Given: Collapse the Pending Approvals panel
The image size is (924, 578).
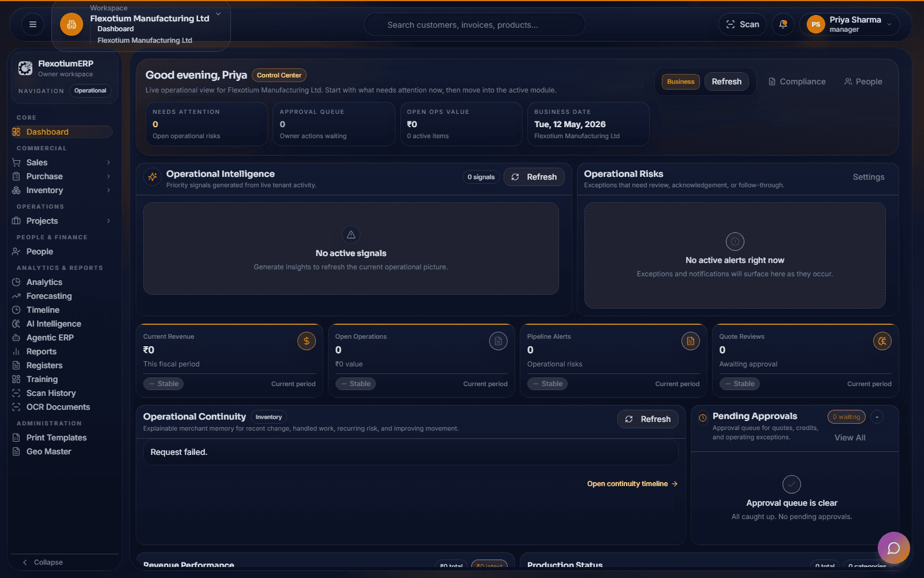Looking at the screenshot, I should click(x=877, y=417).
